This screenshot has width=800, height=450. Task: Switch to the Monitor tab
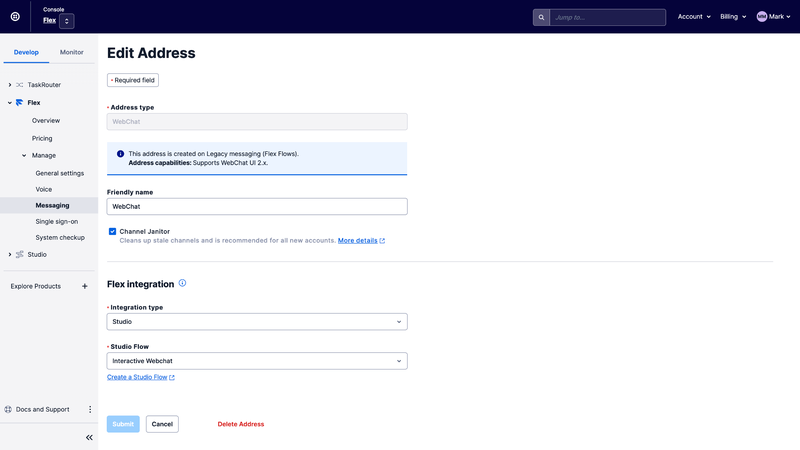[72, 52]
